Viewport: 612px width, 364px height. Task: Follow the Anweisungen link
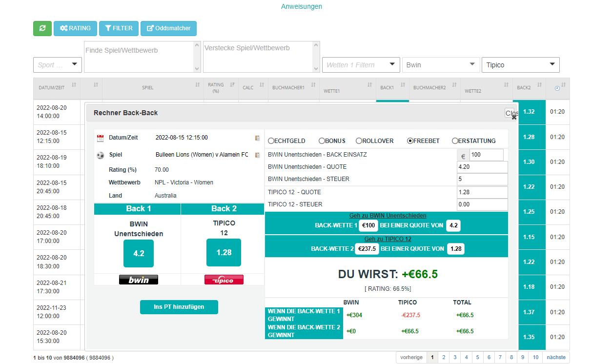coord(302,6)
